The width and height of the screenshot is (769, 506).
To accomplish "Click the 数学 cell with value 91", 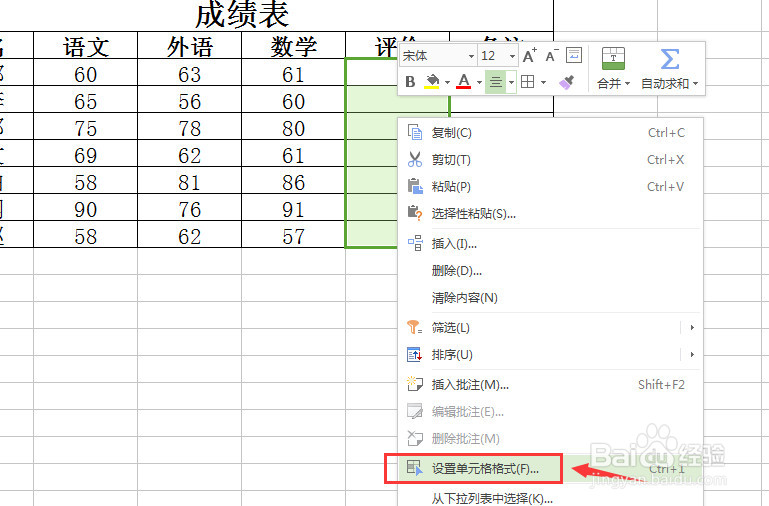I will (x=294, y=207).
